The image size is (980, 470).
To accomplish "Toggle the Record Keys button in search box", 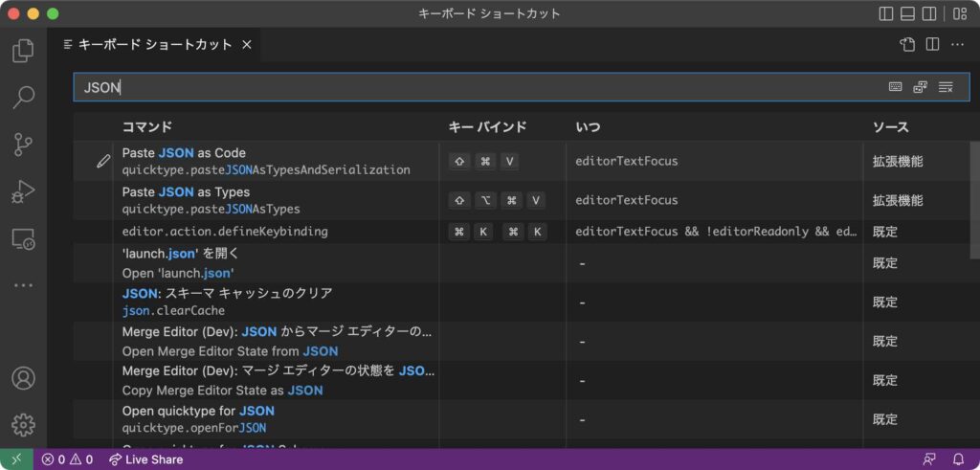I will click(895, 87).
